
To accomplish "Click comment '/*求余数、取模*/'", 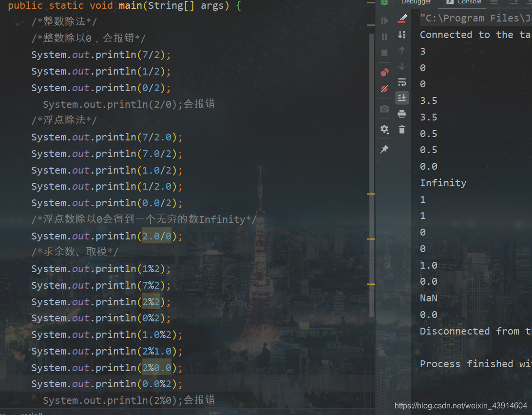I will (x=75, y=252).
